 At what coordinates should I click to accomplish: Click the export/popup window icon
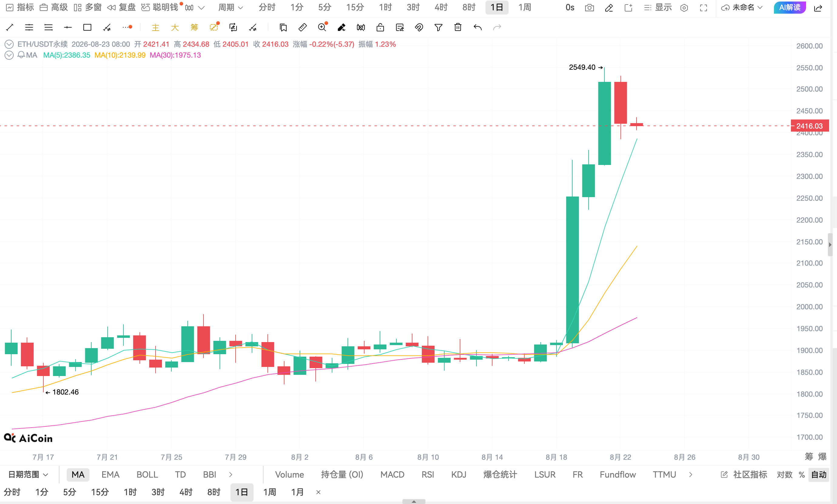click(x=629, y=8)
